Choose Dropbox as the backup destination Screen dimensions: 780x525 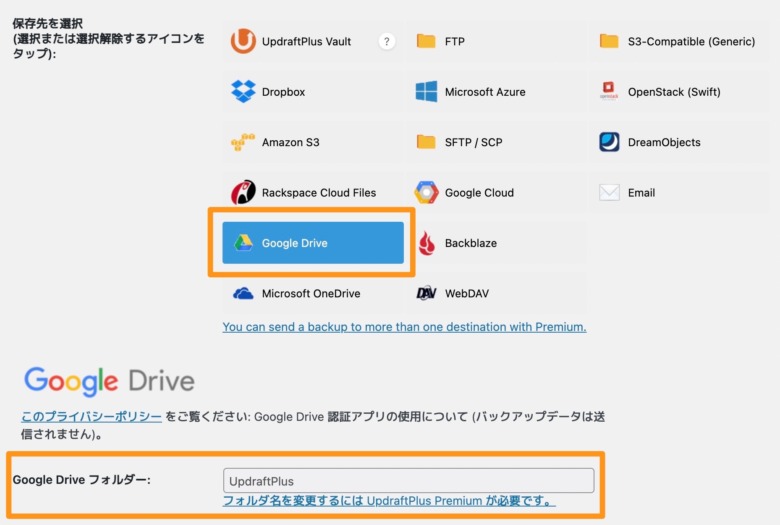point(313,92)
